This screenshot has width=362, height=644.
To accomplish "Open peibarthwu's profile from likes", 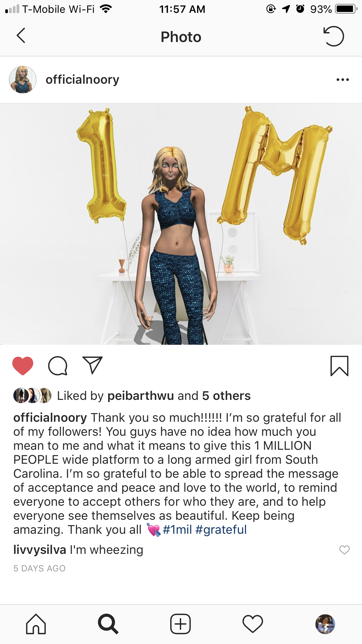I will [140, 396].
